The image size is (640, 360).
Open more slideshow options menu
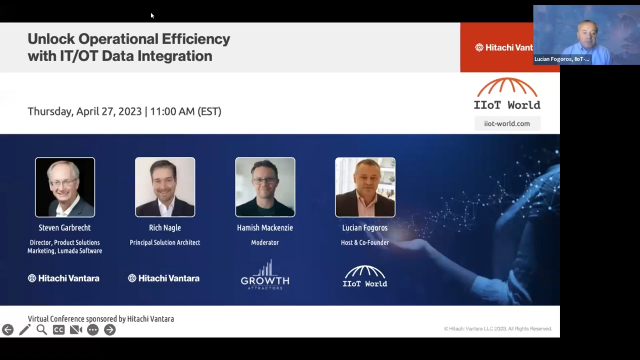[93, 330]
